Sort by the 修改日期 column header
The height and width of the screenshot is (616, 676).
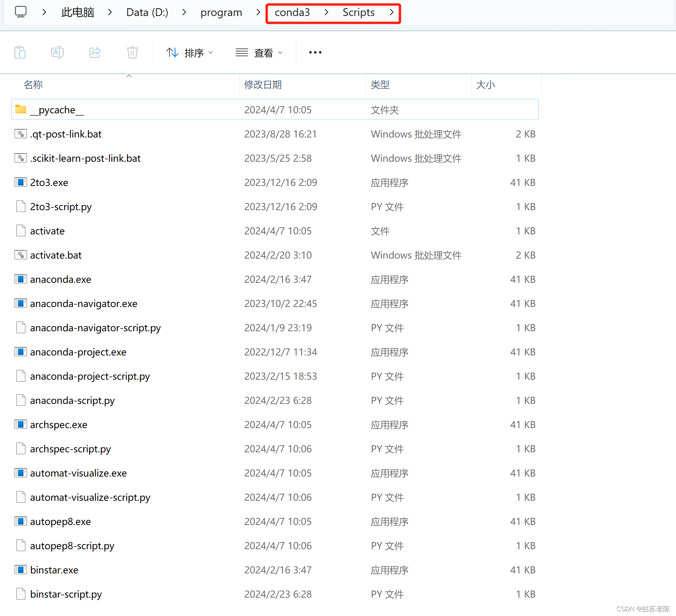pos(263,85)
